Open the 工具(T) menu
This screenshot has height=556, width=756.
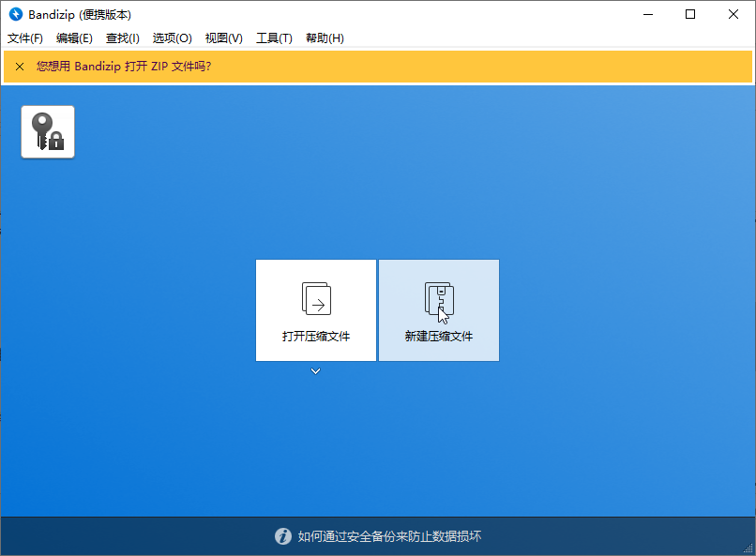click(x=274, y=38)
